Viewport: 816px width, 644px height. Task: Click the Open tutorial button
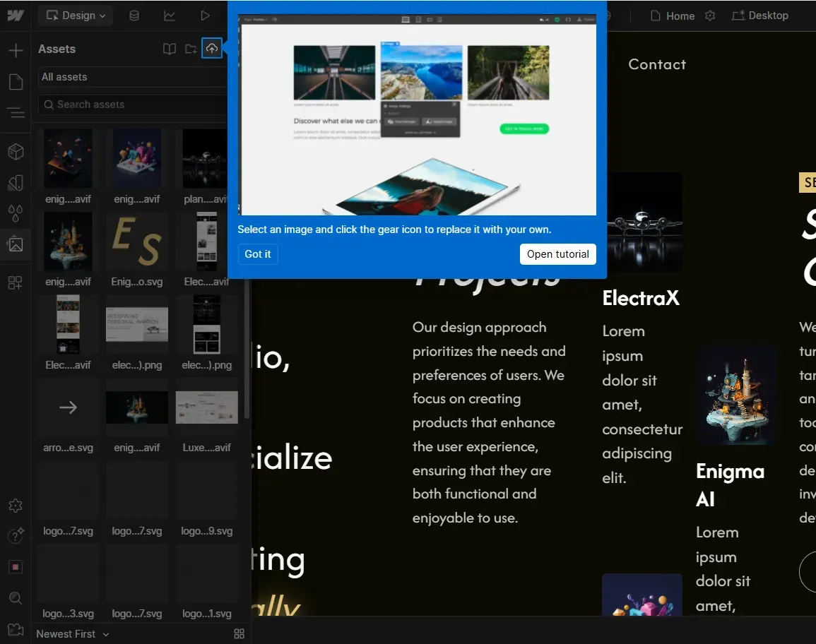[x=557, y=254]
